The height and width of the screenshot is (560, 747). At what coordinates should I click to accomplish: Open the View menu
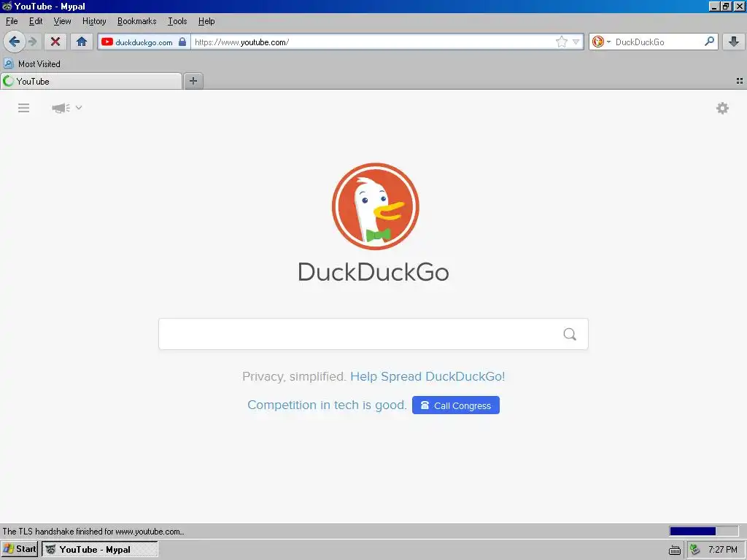point(63,21)
